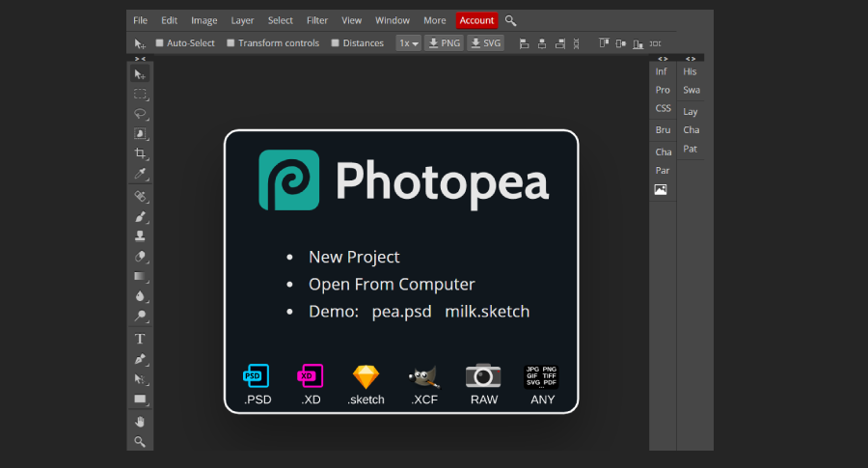The height and width of the screenshot is (468, 868).
Task: Click the .PSD format icon
Action: coord(257,376)
